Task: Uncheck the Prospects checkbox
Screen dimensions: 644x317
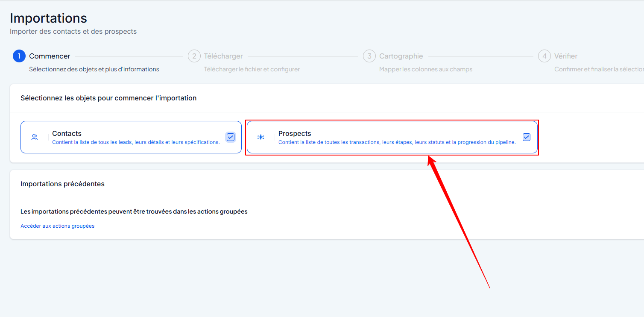Action: (527, 137)
